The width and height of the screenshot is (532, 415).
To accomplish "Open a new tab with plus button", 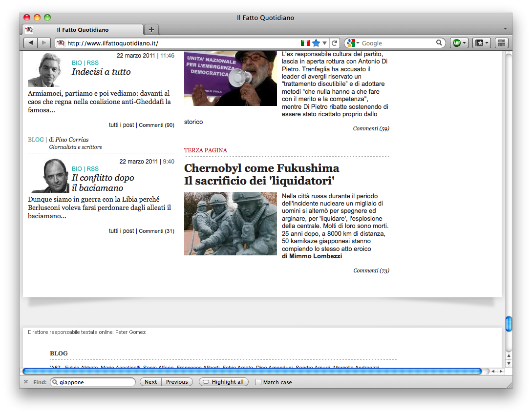I will [x=151, y=30].
